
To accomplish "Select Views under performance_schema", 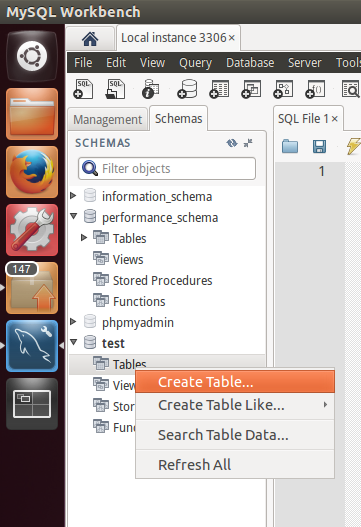I will tap(128, 259).
